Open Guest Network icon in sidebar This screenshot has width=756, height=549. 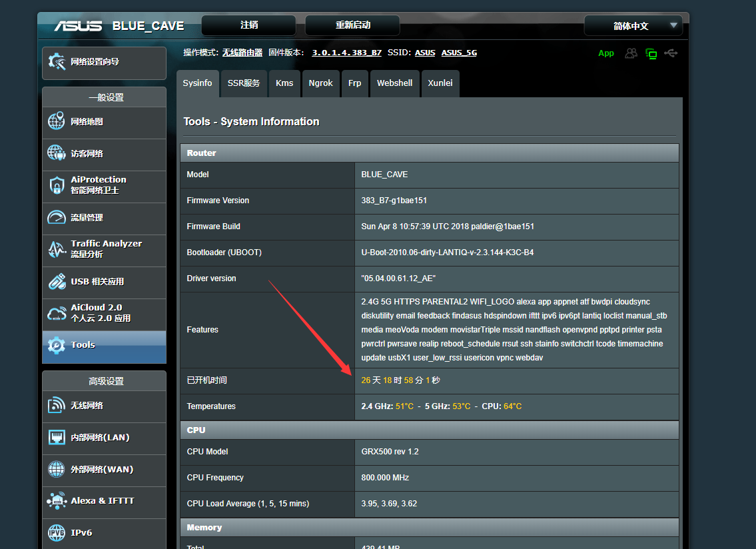tap(57, 153)
